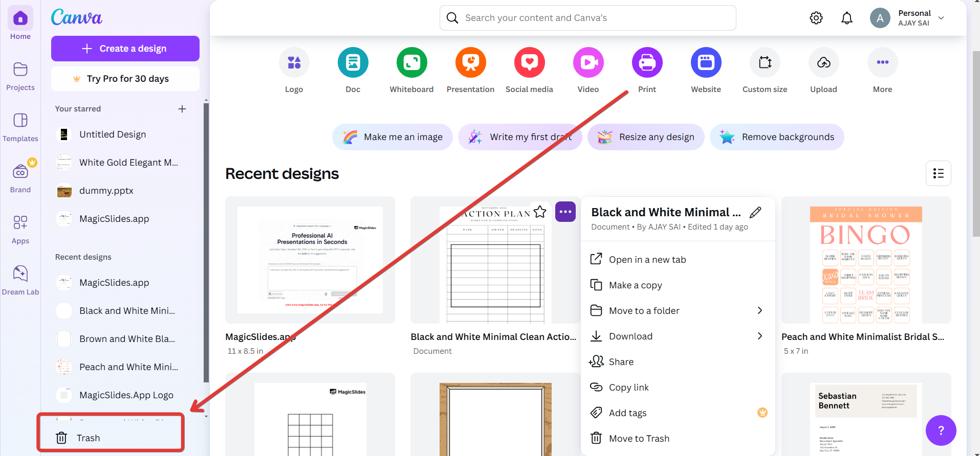Open Templates in sidebar

pyautogui.click(x=20, y=126)
